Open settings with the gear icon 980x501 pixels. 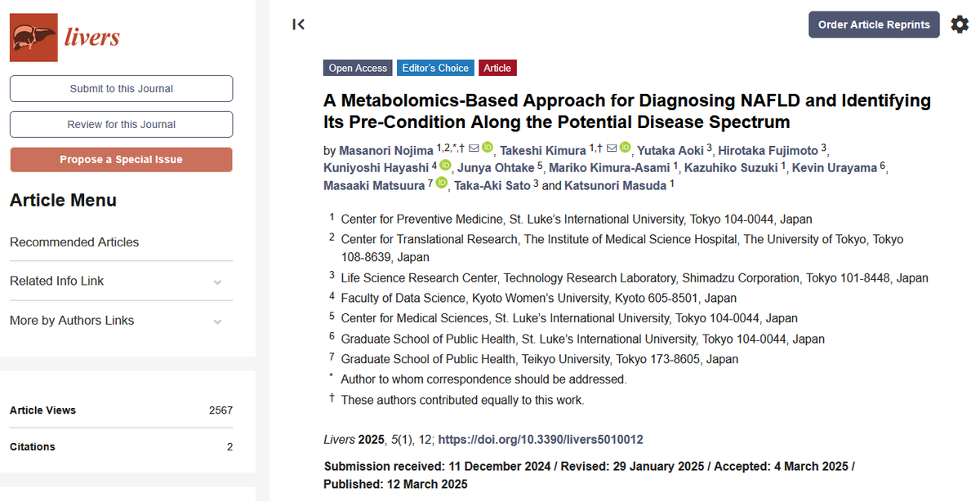(x=960, y=24)
